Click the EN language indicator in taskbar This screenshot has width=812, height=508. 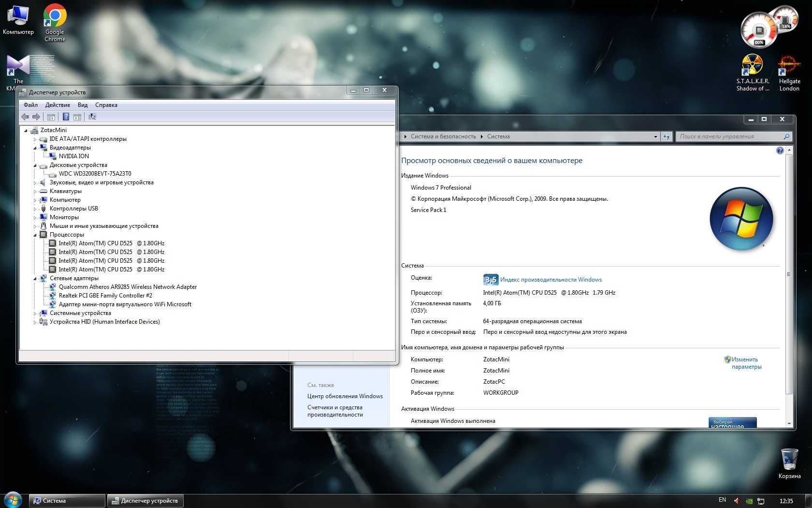pyautogui.click(x=722, y=500)
